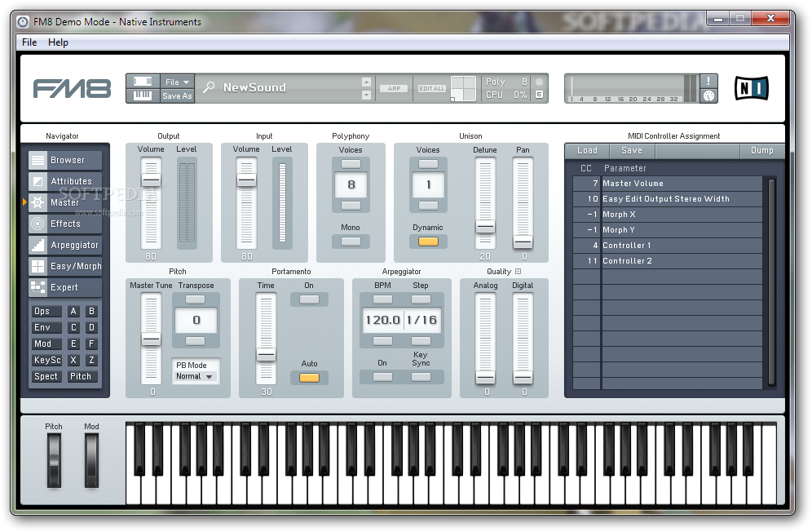Open the Attributes navigator page
Viewport: 812px width, 532px height.
tap(65, 181)
